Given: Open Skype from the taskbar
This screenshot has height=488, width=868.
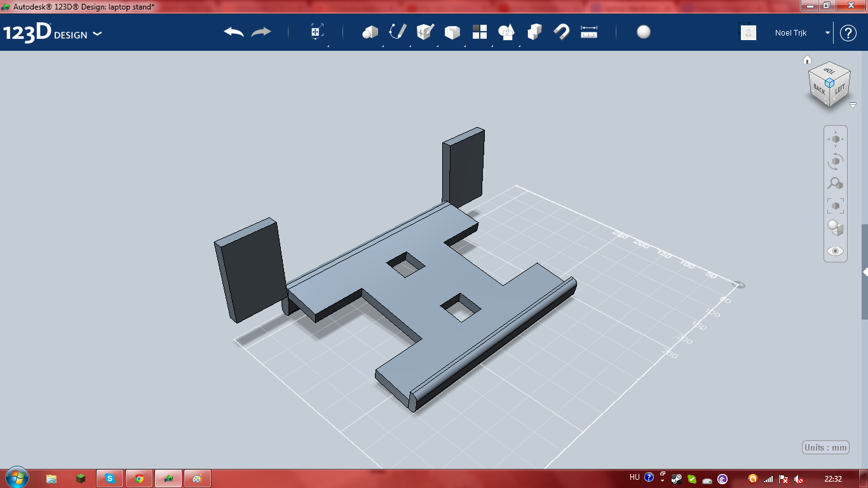Looking at the screenshot, I should tap(110, 478).
